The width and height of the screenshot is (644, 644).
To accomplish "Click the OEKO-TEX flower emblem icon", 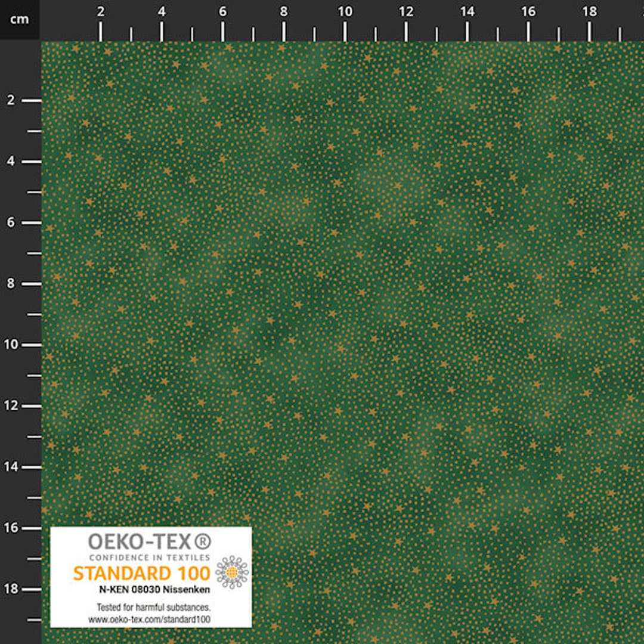I will [x=231, y=572].
